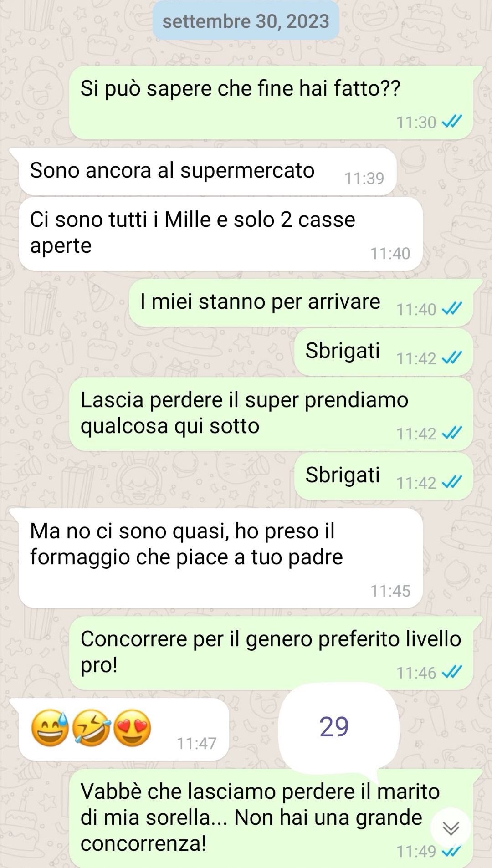The image size is (492, 868).
Task: Select 'Ci sono tutti i Mille' message
Action: pos(220,234)
